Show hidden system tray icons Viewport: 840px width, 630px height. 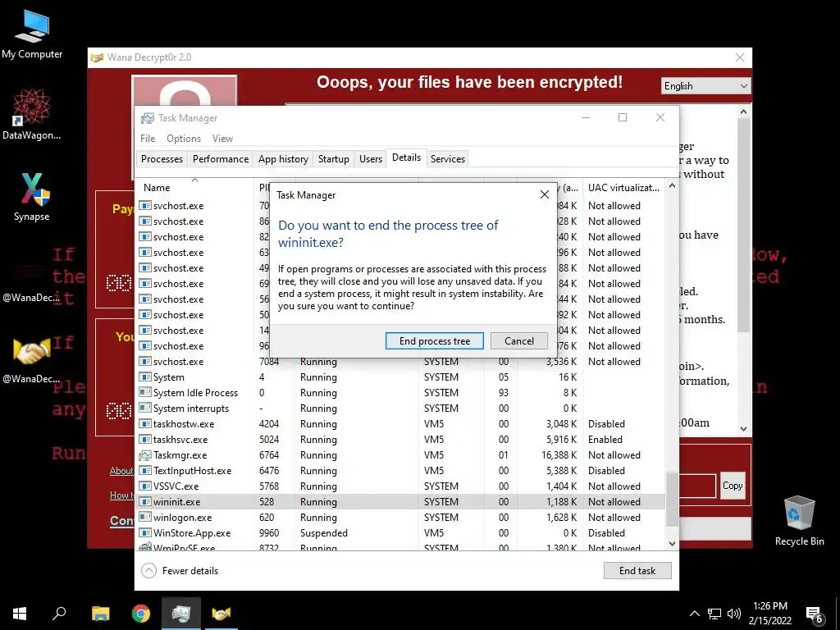[x=694, y=614]
